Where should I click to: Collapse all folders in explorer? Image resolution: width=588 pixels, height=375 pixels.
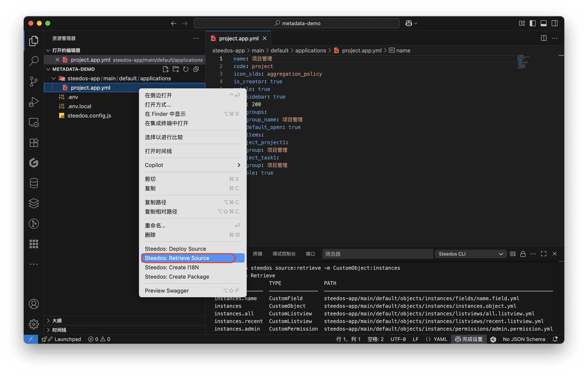pos(196,69)
